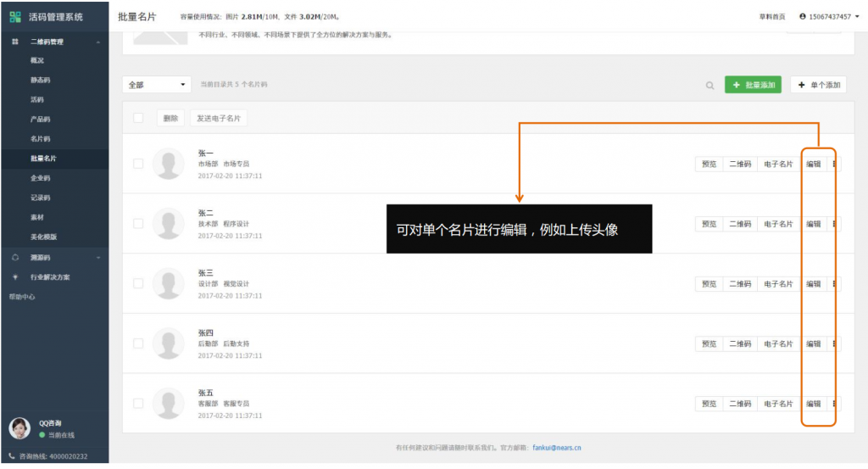868x469 pixels.
Task: Open 张五's avatar image
Action: click(x=169, y=403)
